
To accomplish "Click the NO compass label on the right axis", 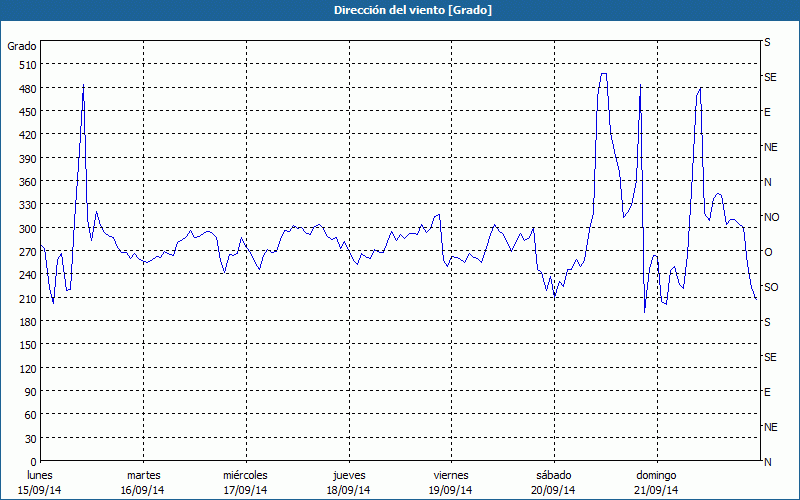I will pos(771,217).
